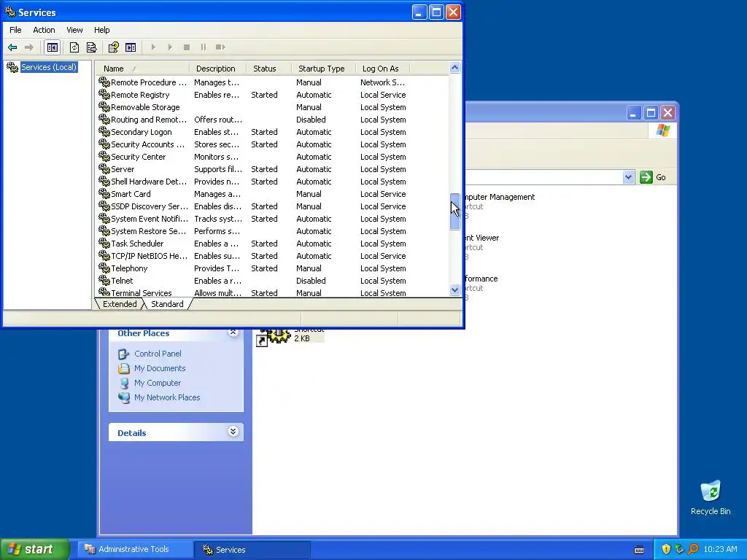Open address bar dropdown in Administrative Tools
Screen dimensions: 747x560
coord(628,177)
